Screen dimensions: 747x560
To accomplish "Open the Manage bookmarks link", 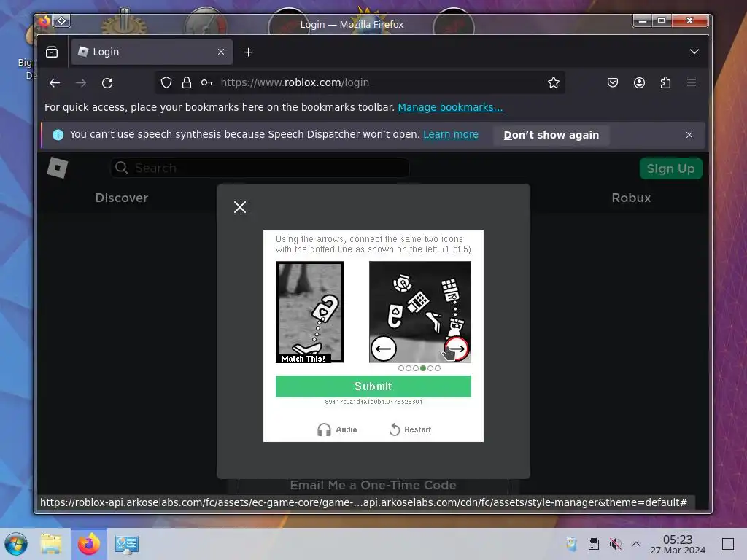I will pyautogui.click(x=450, y=107).
